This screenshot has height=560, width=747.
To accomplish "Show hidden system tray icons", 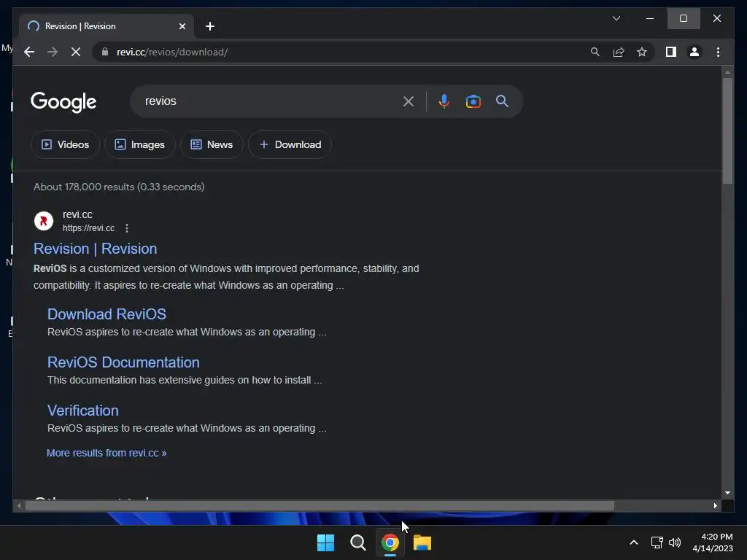I will pos(634,542).
